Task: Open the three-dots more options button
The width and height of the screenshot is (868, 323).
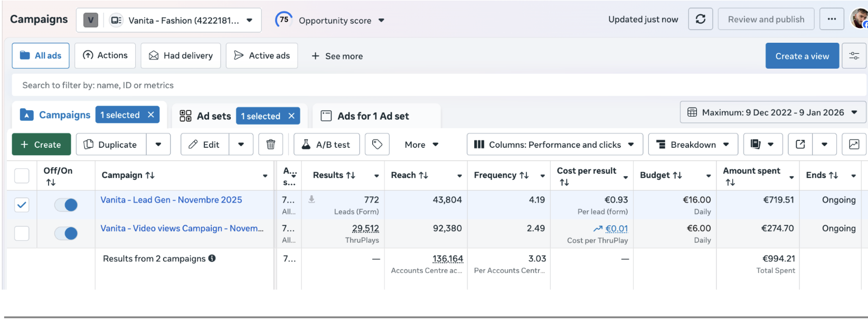Action: tap(832, 19)
